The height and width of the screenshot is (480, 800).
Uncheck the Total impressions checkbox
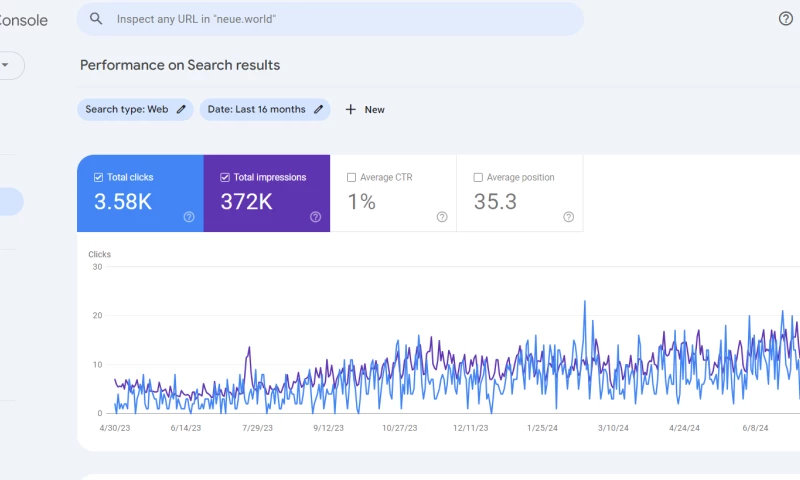pos(225,178)
